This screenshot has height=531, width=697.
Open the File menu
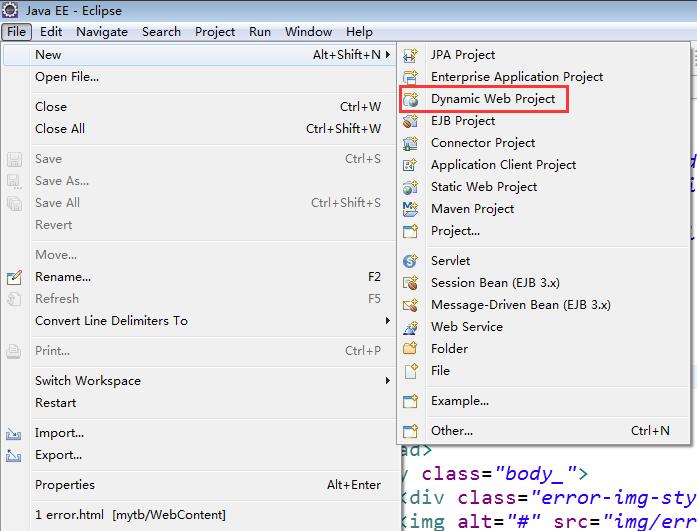click(16, 32)
